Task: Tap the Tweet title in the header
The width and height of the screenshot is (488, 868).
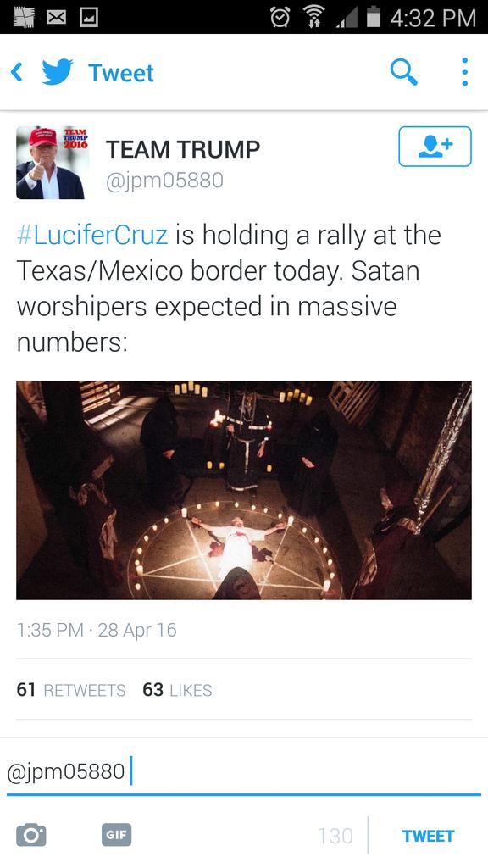Action: pyautogui.click(x=121, y=73)
